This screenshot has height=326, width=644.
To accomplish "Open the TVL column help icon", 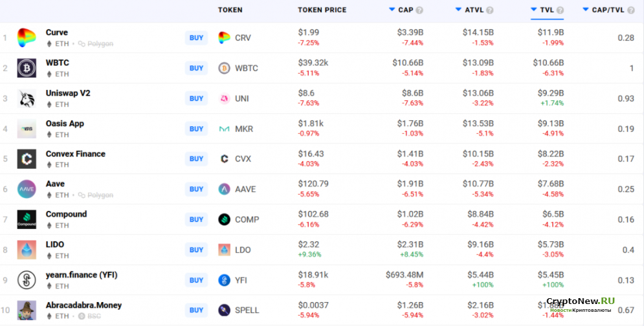I will coord(561,10).
